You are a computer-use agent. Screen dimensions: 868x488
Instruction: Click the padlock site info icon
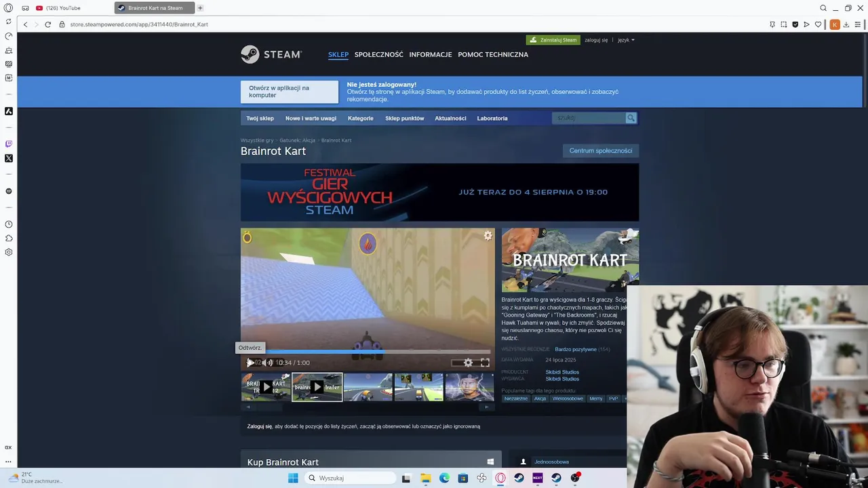click(62, 24)
